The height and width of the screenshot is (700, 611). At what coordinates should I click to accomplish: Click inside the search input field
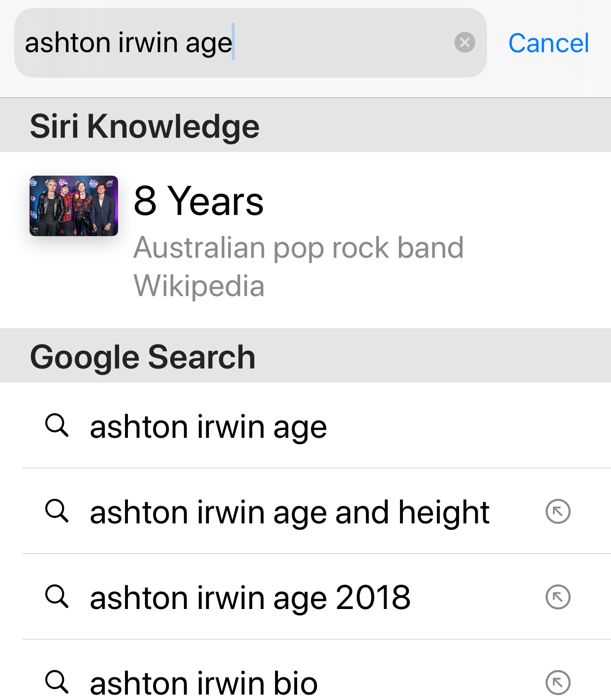coord(246,43)
